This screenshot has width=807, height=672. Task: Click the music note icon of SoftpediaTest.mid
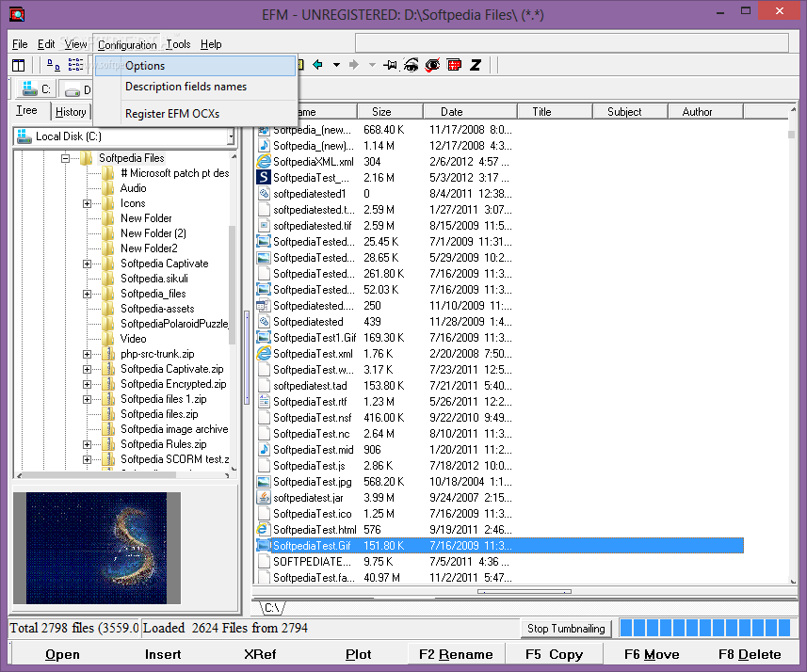[264, 449]
